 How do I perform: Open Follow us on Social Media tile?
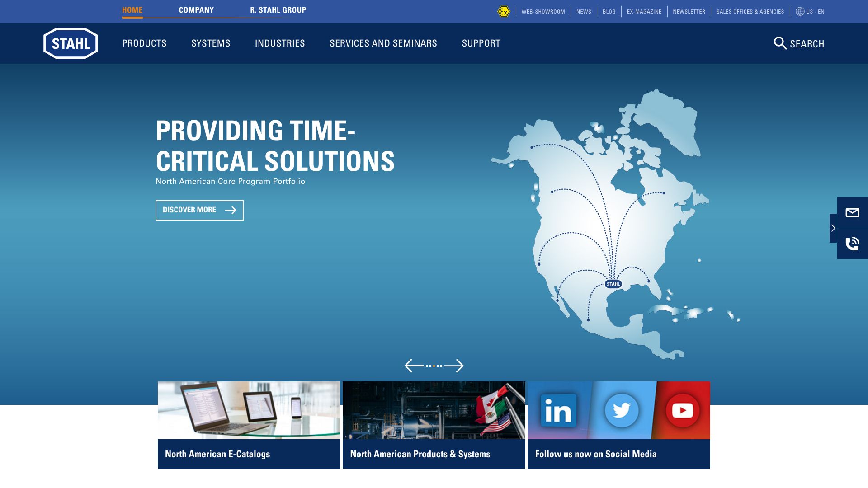pyautogui.click(x=619, y=425)
